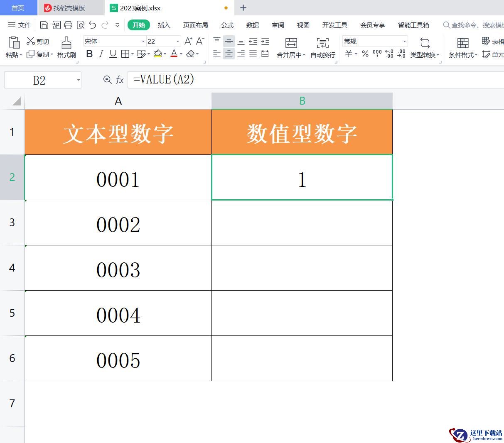Decrease decimal places icon
504x443 pixels.
(x=401, y=54)
